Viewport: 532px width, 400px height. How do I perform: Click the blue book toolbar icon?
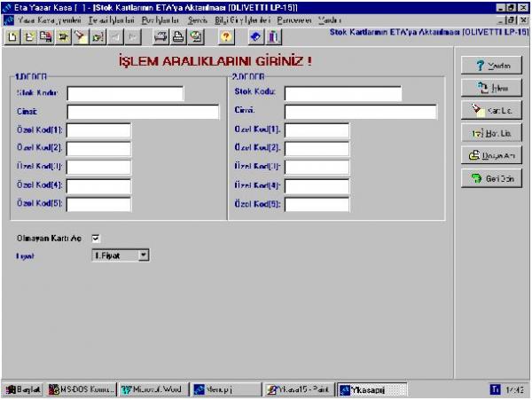click(255, 37)
